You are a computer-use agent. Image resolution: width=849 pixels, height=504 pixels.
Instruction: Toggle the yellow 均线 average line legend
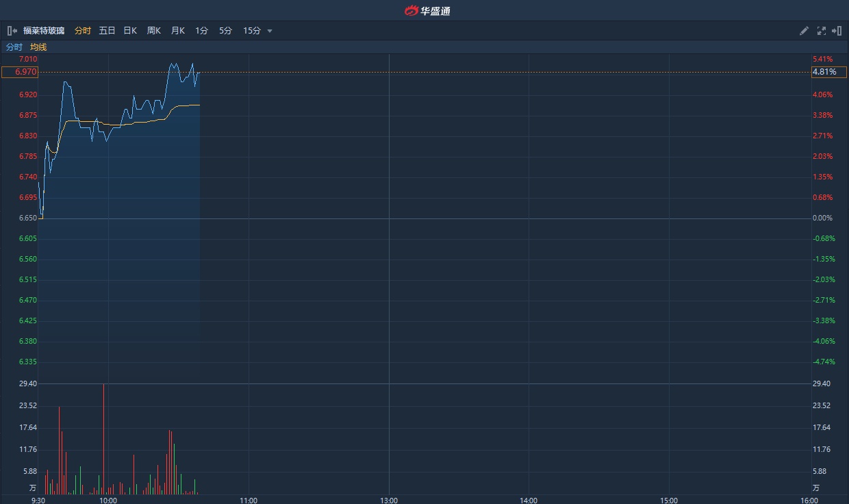point(38,47)
